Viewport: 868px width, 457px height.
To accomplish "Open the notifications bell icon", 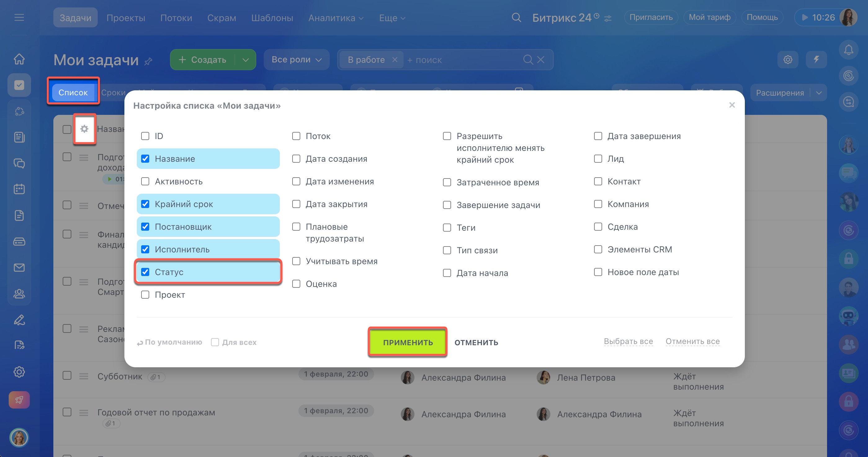I will (x=848, y=51).
